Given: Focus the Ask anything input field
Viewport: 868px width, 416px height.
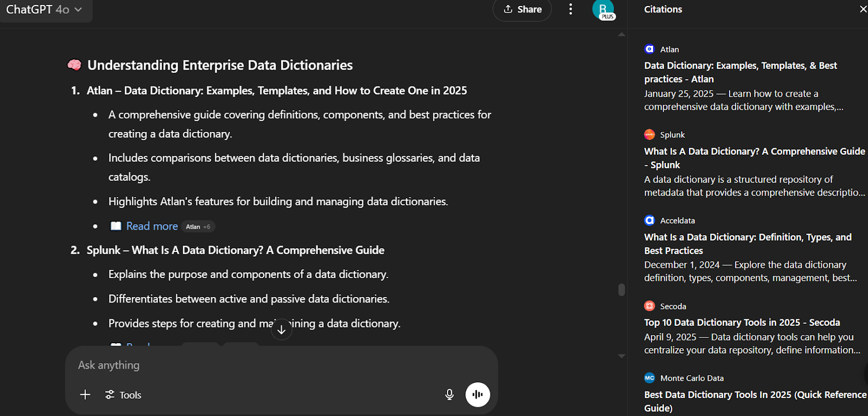Looking at the screenshot, I should 281,365.
